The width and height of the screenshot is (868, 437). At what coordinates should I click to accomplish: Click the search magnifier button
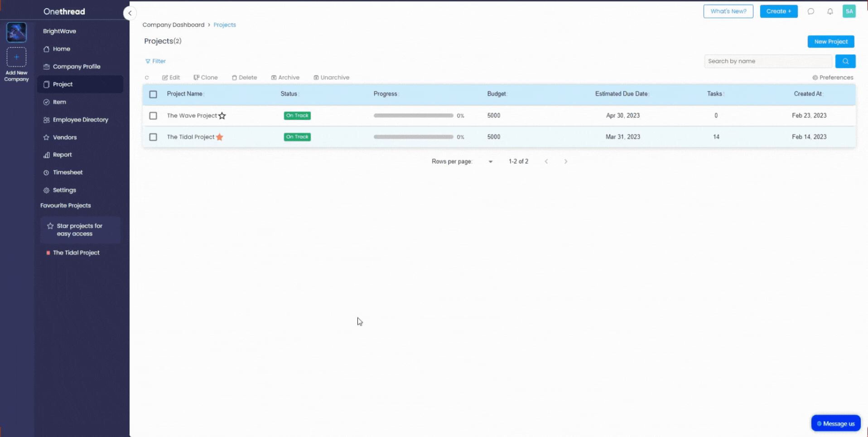coord(845,61)
